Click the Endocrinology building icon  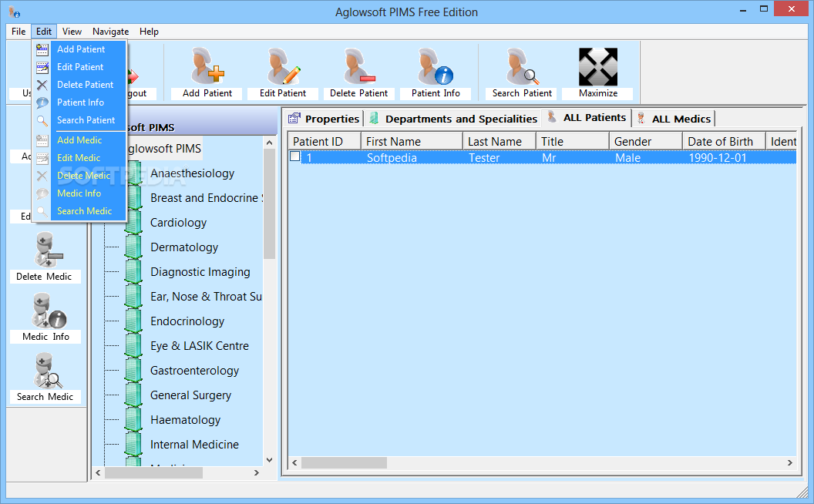coord(133,321)
